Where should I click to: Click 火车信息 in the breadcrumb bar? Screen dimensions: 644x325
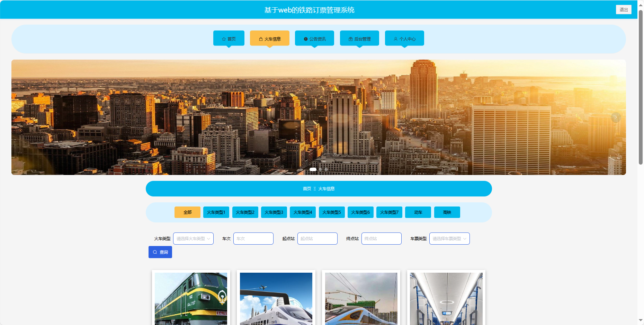coord(327,189)
